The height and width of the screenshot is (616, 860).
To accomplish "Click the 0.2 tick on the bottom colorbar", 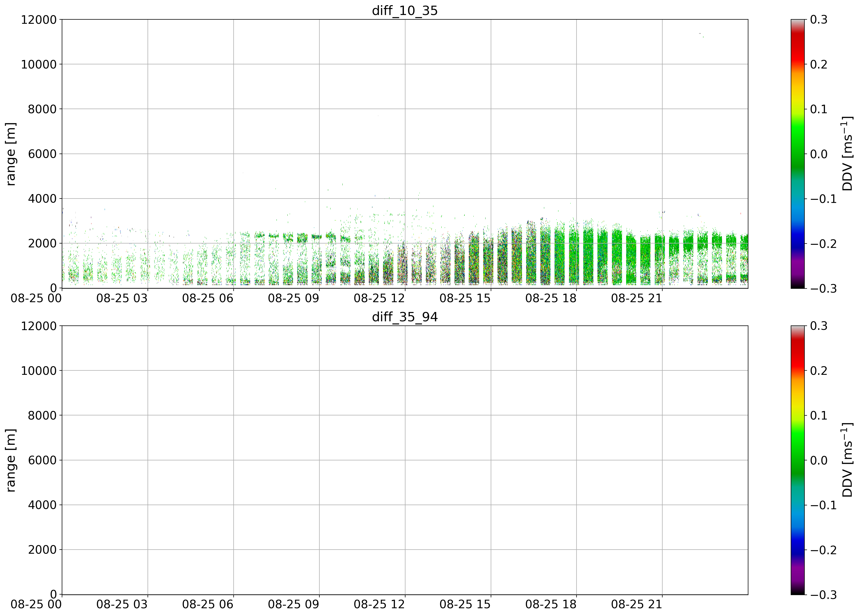I will 819,371.
